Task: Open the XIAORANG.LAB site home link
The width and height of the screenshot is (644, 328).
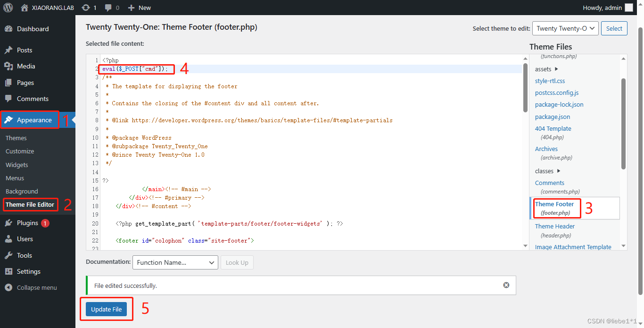Action: coord(47,8)
